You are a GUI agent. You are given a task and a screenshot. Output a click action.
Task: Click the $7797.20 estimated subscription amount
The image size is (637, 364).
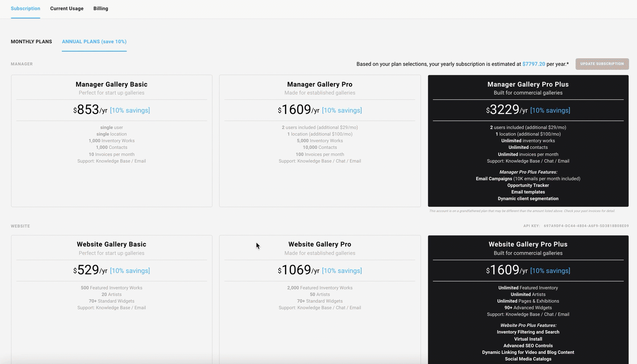534,64
